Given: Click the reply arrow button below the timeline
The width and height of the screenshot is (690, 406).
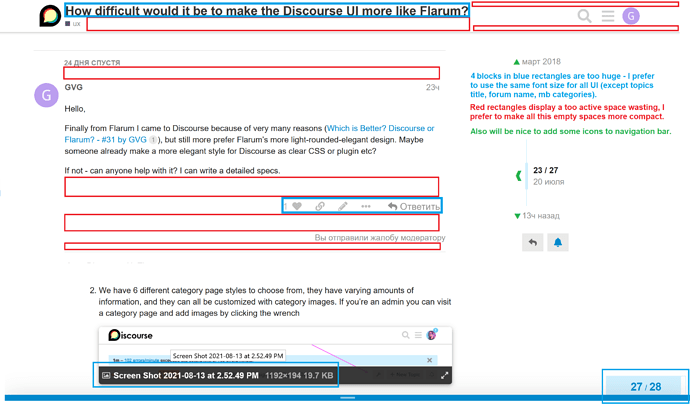Looking at the screenshot, I should point(532,242).
